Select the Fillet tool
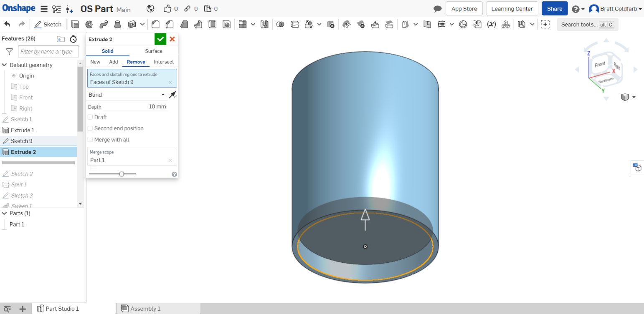Image resolution: width=644 pixels, height=314 pixels. (155, 24)
